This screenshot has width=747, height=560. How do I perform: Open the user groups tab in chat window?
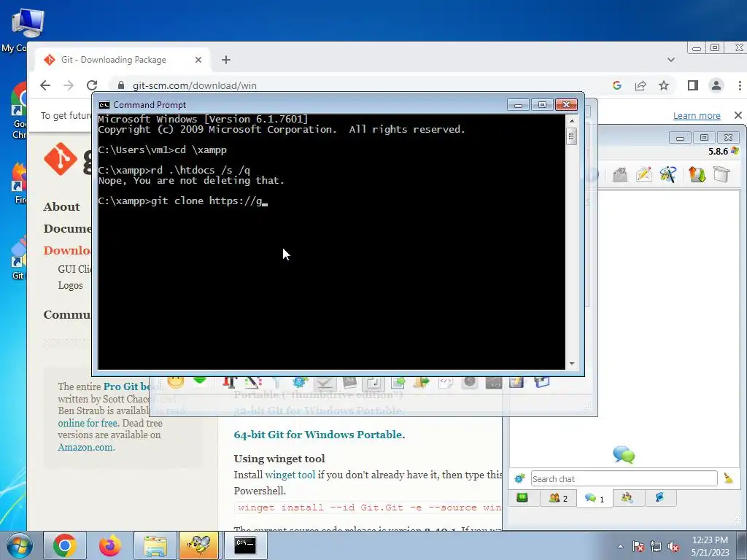click(x=627, y=498)
